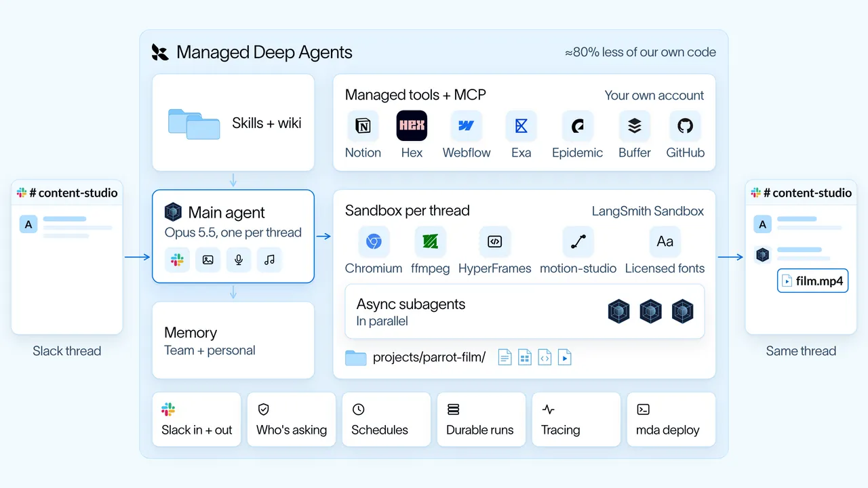Click the "Main agent" heading

point(226,213)
